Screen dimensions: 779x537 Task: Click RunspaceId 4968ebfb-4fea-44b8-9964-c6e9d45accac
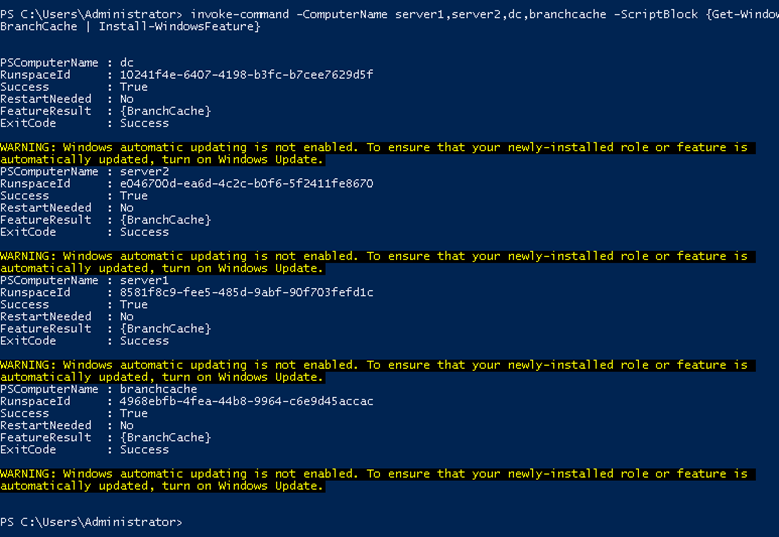coord(246,401)
